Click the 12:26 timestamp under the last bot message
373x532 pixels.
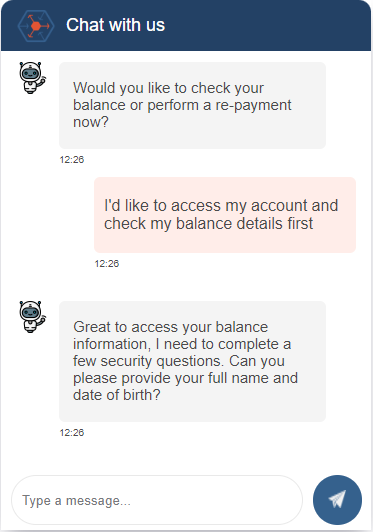72,433
